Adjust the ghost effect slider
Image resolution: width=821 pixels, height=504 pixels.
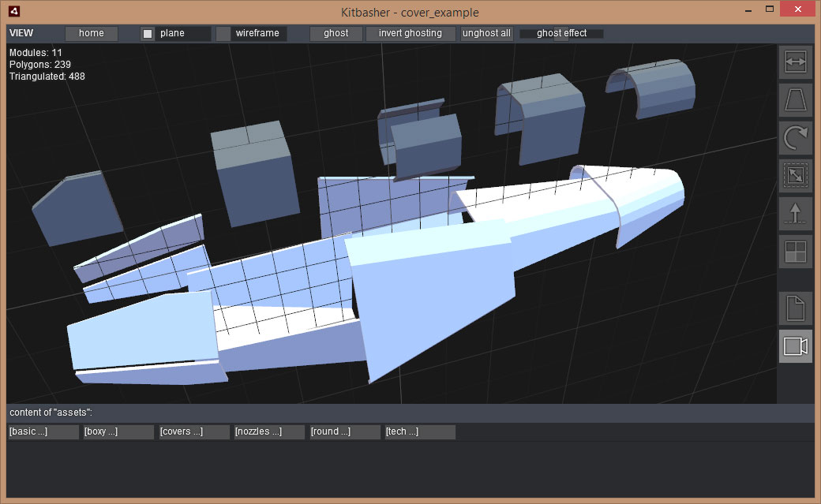point(561,34)
